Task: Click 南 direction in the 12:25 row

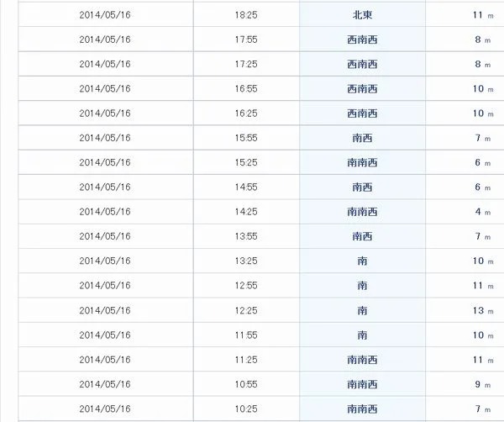Action: pos(362,311)
